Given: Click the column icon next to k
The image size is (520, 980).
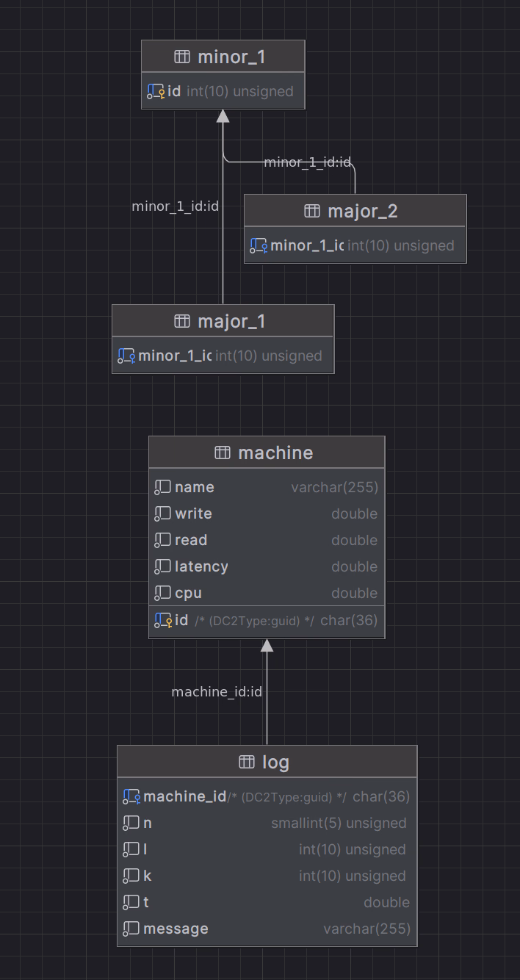Looking at the screenshot, I should pos(131,876).
